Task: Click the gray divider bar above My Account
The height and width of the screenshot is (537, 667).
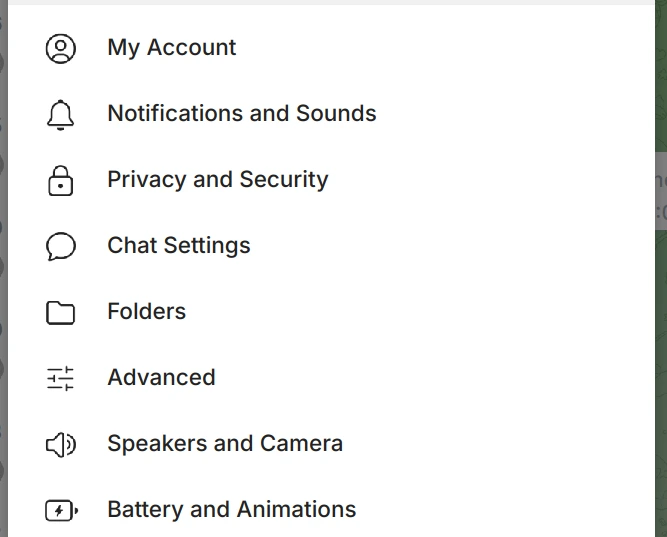Action: pos(331,3)
